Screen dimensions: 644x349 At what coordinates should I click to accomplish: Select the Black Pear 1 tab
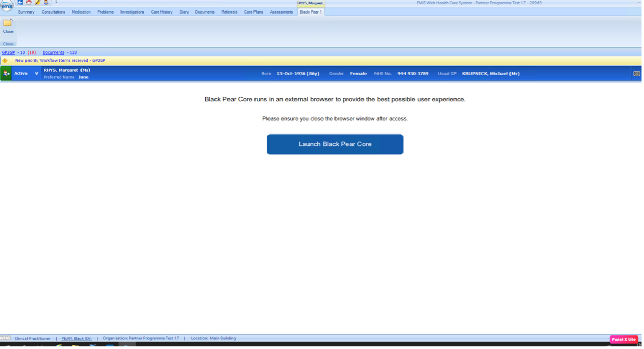[x=311, y=12]
